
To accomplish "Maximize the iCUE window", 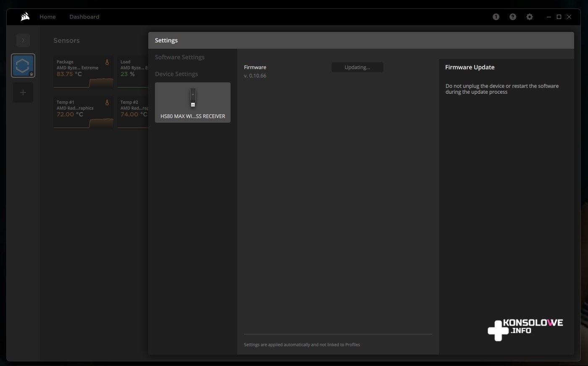I will coord(559,17).
